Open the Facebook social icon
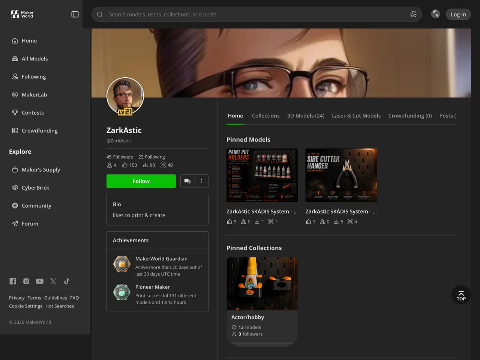Screen dimensions: 480x360 (x=13, y=281)
